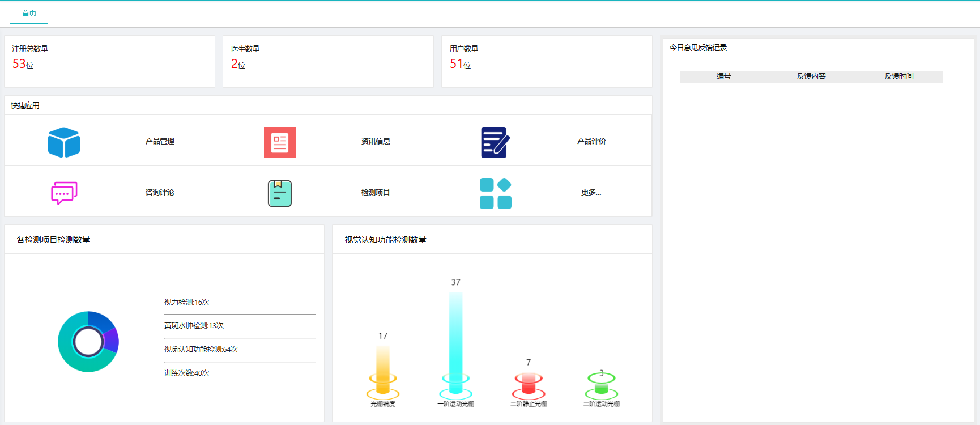Click the navy 产品评价 edit icon
This screenshot has width=980, height=425.
(496, 142)
